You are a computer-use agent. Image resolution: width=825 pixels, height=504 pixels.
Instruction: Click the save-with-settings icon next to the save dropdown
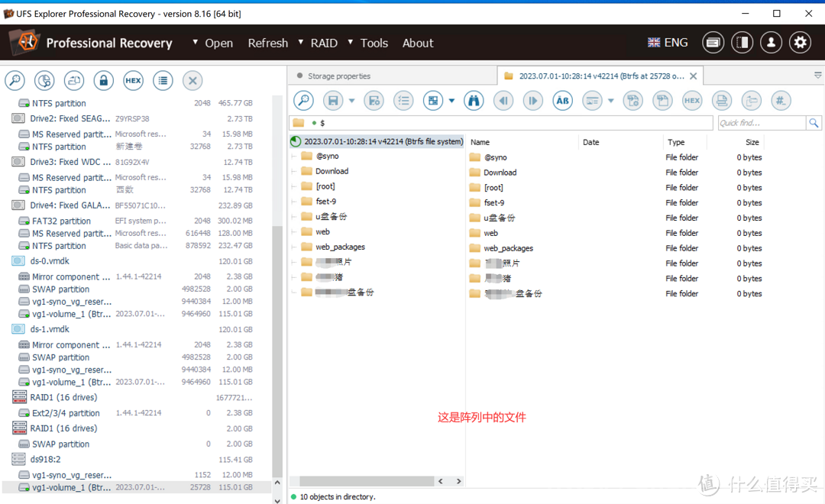[x=374, y=101]
